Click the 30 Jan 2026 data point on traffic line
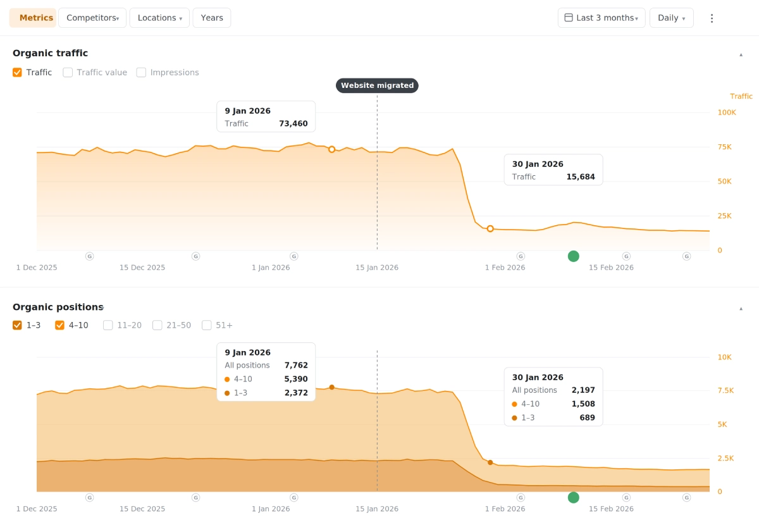 pos(490,228)
